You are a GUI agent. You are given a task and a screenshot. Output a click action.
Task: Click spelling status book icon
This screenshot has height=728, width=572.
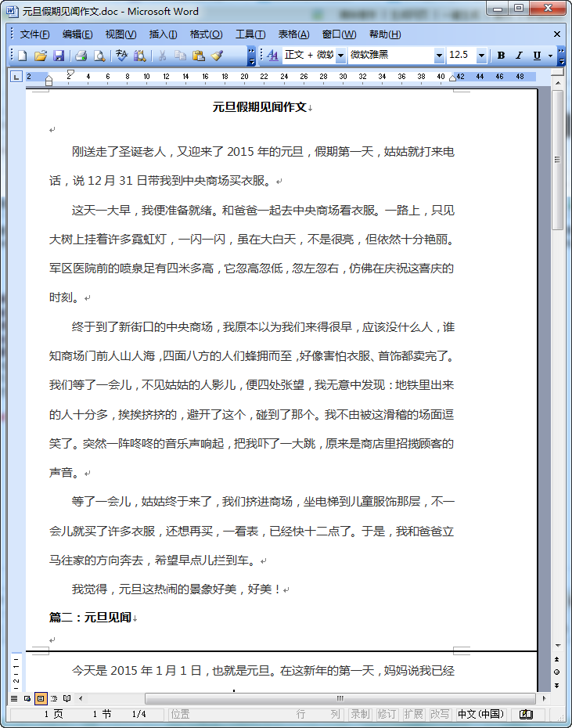(526, 714)
